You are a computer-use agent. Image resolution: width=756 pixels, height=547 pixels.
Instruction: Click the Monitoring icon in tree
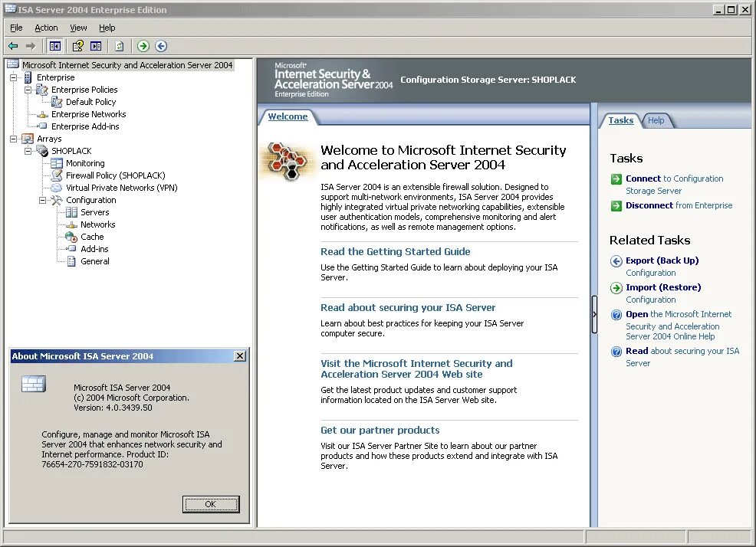point(57,163)
